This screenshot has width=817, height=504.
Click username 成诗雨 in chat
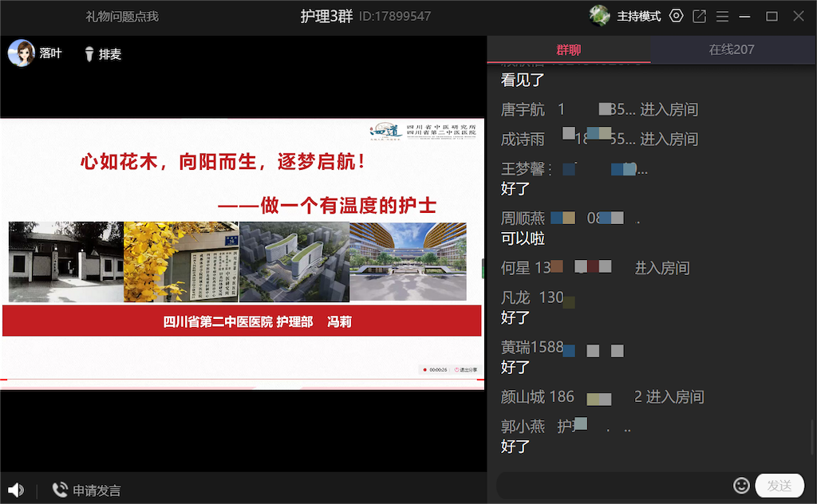523,140
